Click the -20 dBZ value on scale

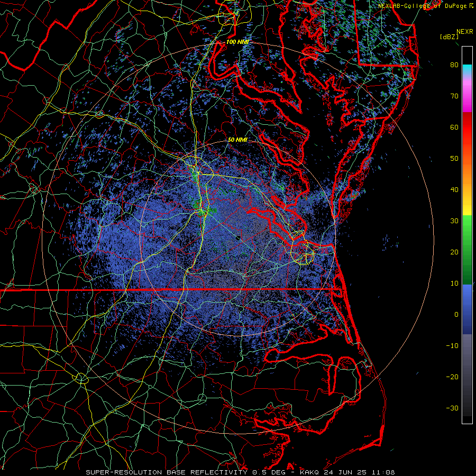pyautogui.click(x=452, y=377)
